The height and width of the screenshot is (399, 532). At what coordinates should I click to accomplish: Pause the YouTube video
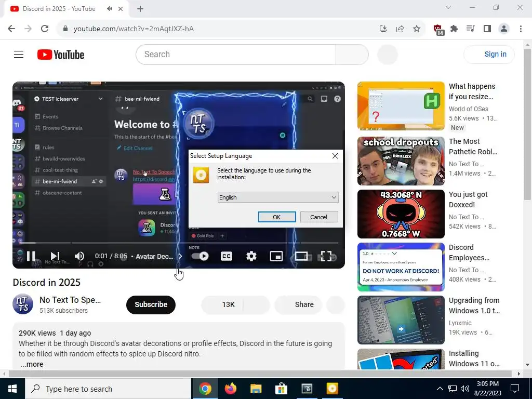31,256
